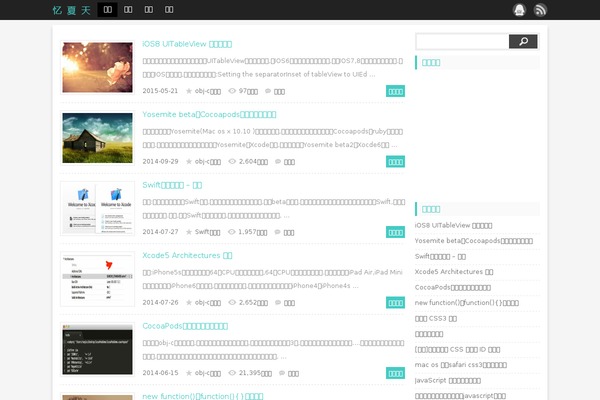Click teal read-more button of 2014-06-15 post
The height and width of the screenshot is (400, 600).
click(395, 373)
